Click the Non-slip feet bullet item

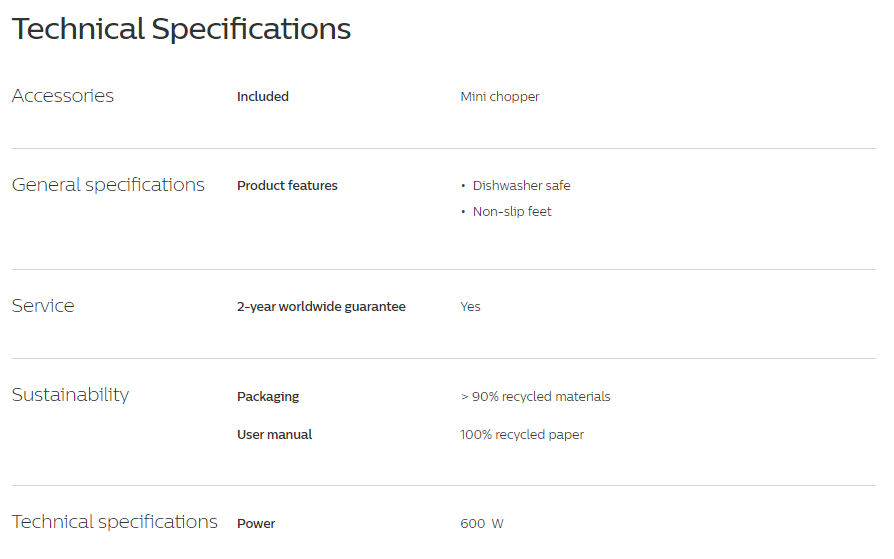[512, 212]
